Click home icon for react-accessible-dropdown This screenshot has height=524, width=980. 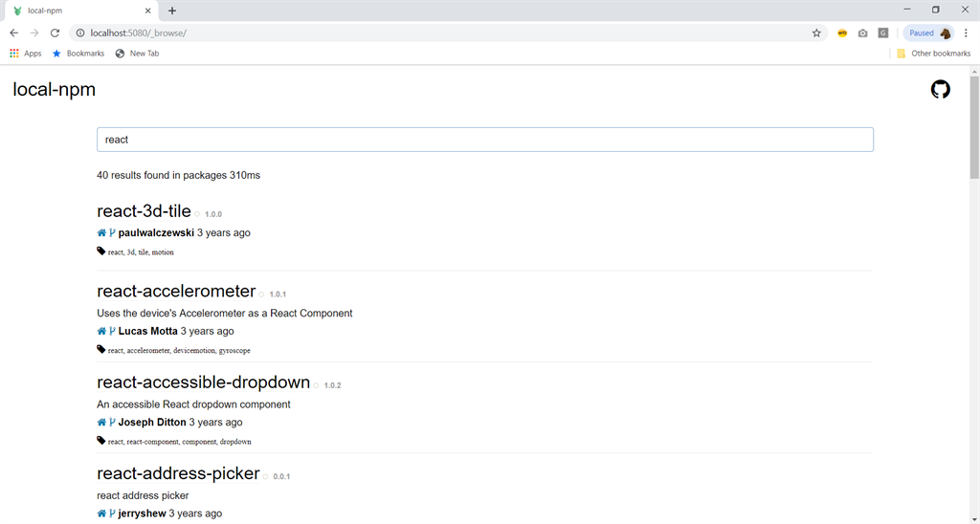[x=101, y=423]
